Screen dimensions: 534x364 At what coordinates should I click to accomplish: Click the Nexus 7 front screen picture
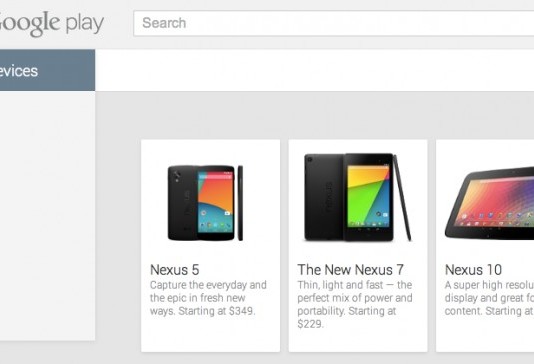coord(368,197)
